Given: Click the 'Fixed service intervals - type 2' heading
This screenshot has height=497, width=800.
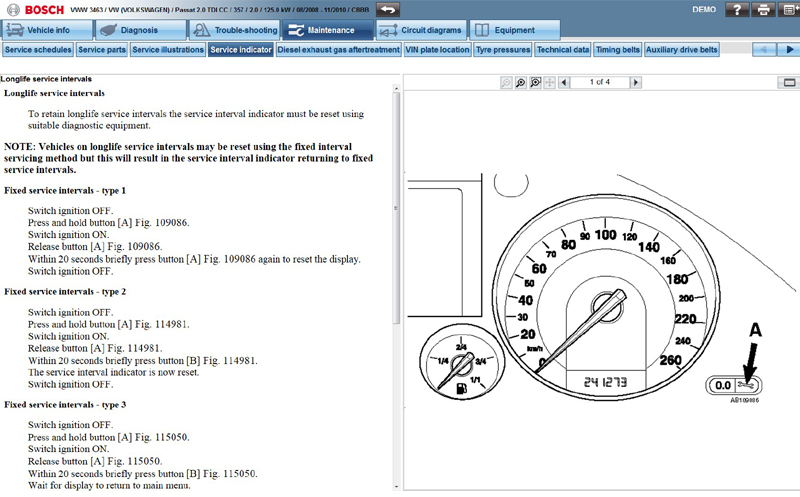Looking at the screenshot, I should pyautogui.click(x=65, y=292).
